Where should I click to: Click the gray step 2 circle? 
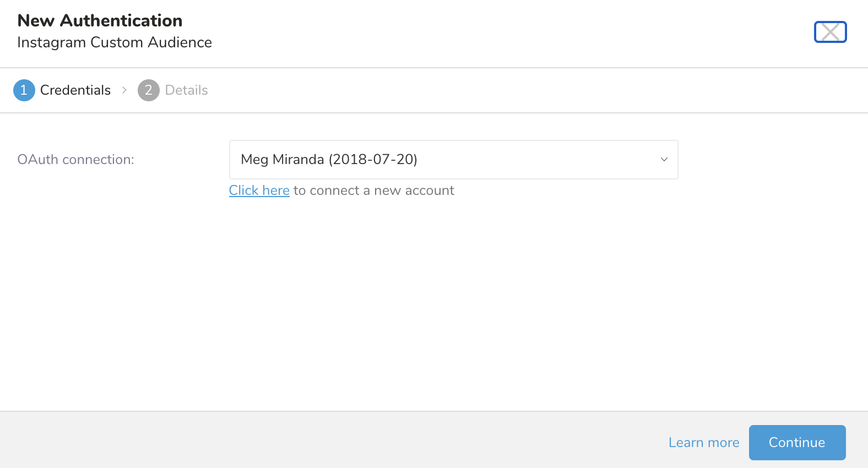148,90
